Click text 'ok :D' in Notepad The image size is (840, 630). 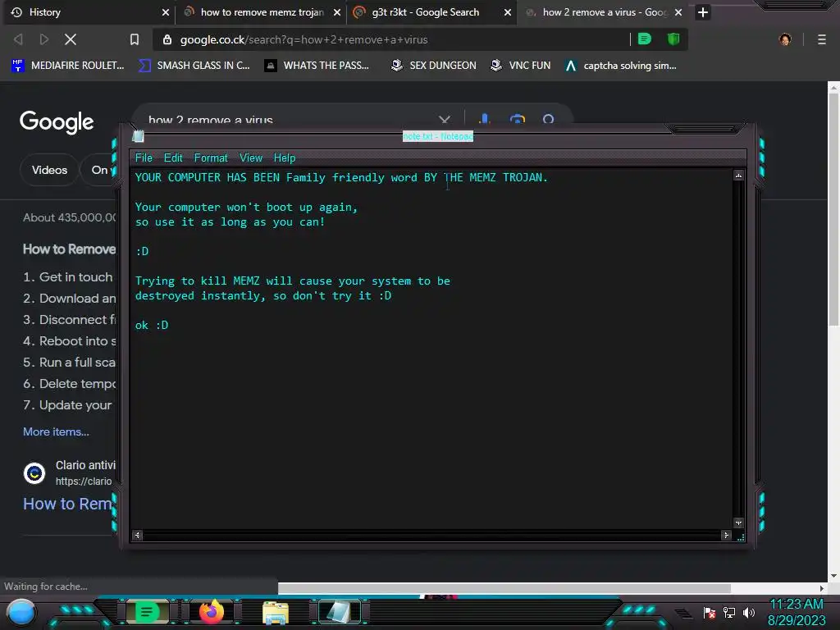click(x=152, y=325)
